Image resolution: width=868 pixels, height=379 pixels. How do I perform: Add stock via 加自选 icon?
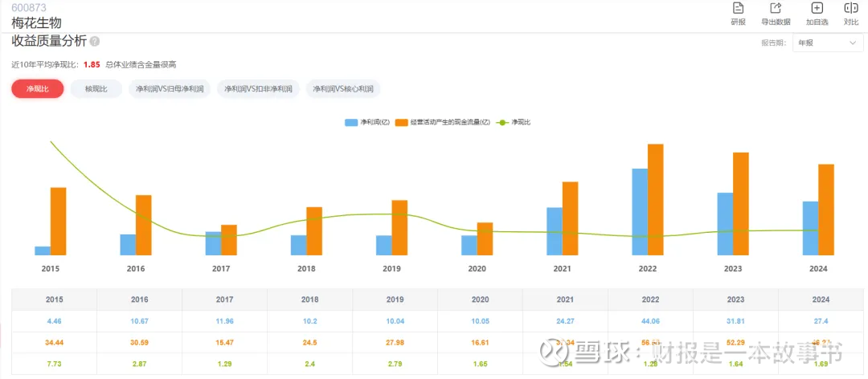tap(817, 8)
